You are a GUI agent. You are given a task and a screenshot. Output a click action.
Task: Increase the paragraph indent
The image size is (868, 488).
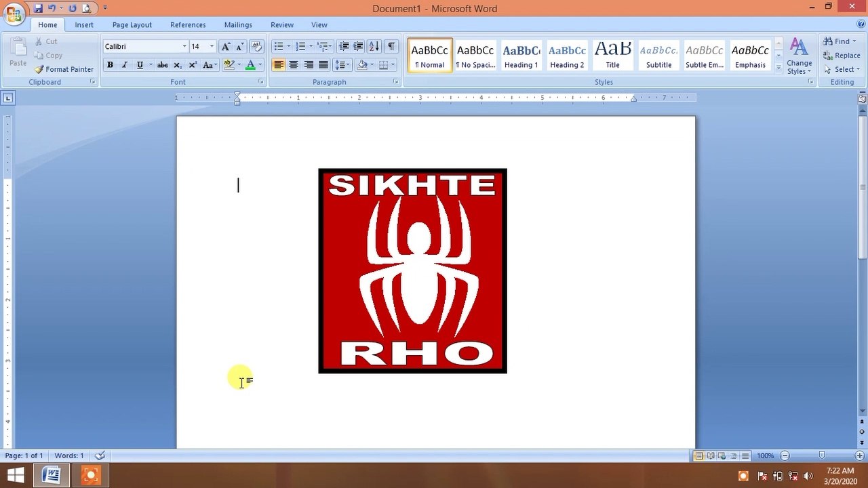(358, 46)
